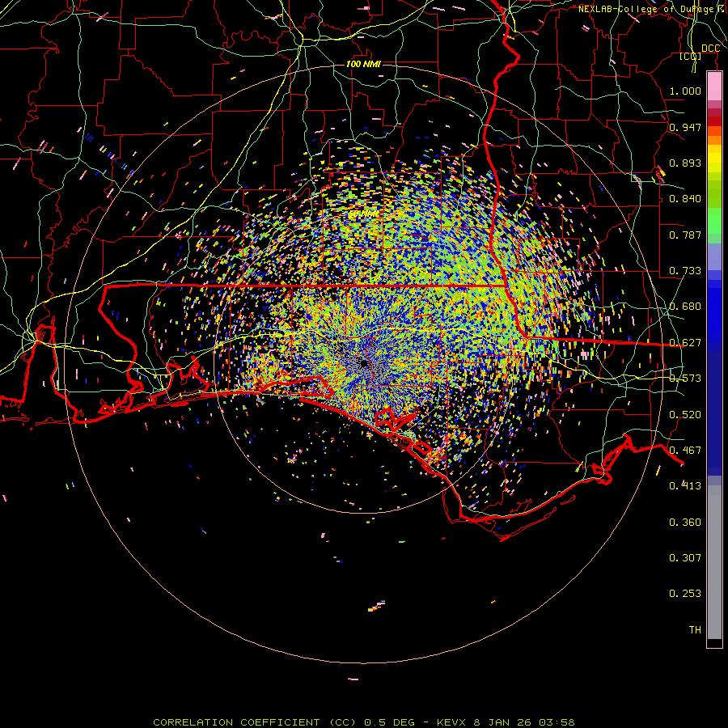
Task: Click the gray low-value colorbar segment
Action: click(x=714, y=562)
